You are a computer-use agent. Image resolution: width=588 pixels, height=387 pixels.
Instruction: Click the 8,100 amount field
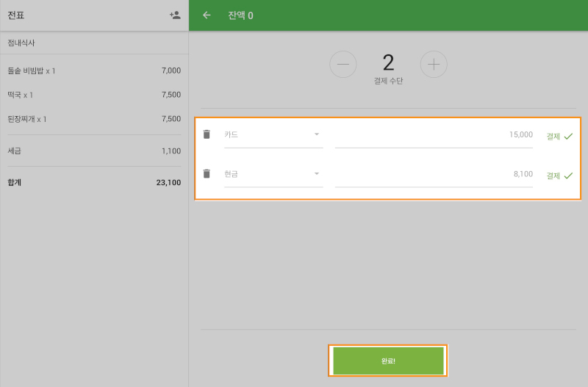pos(434,173)
